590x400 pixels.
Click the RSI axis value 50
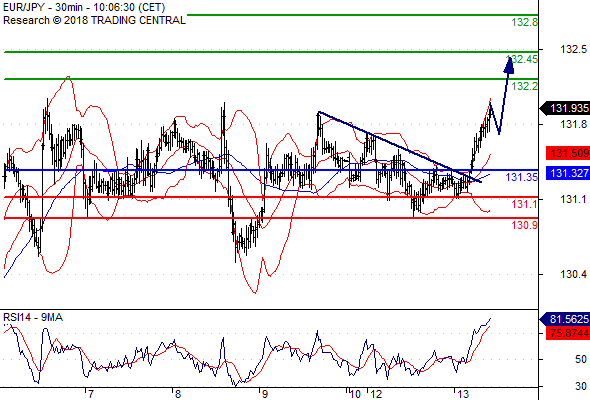coord(581,359)
